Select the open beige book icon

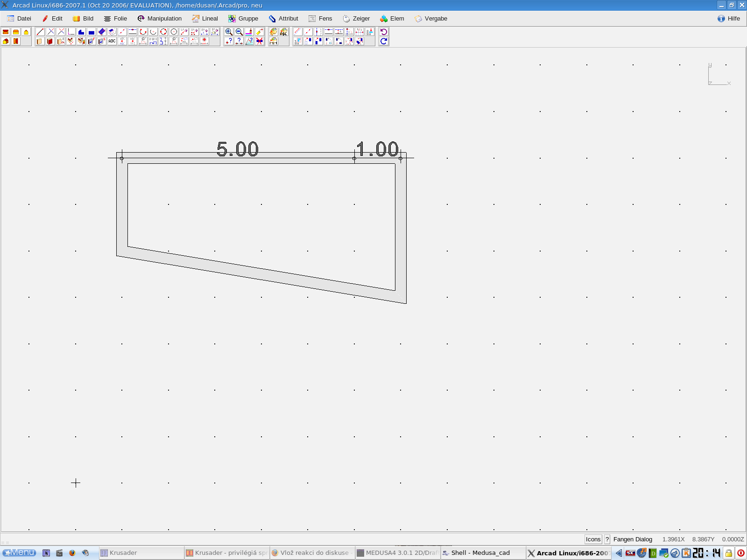point(40,41)
